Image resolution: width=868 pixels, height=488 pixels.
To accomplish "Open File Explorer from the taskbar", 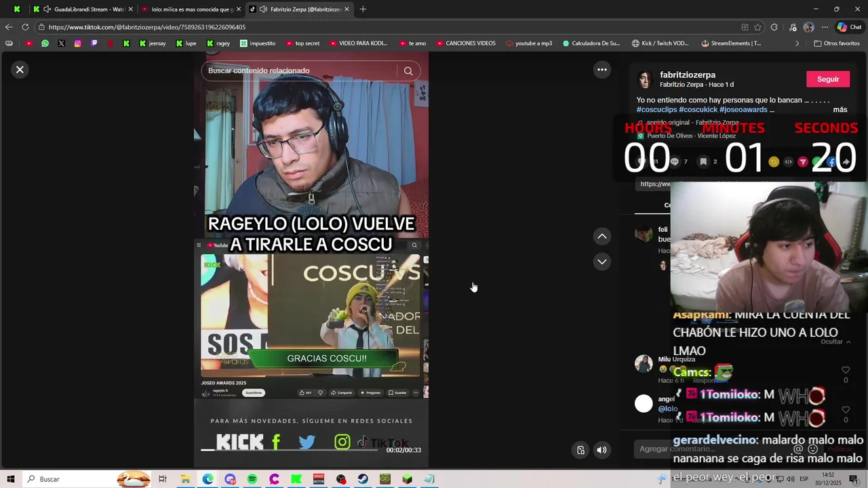I will click(x=185, y=479).
